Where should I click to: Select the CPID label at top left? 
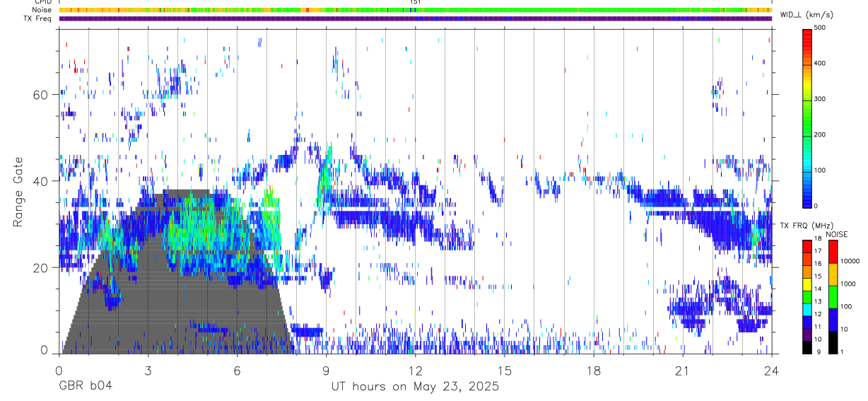point(42,2)
